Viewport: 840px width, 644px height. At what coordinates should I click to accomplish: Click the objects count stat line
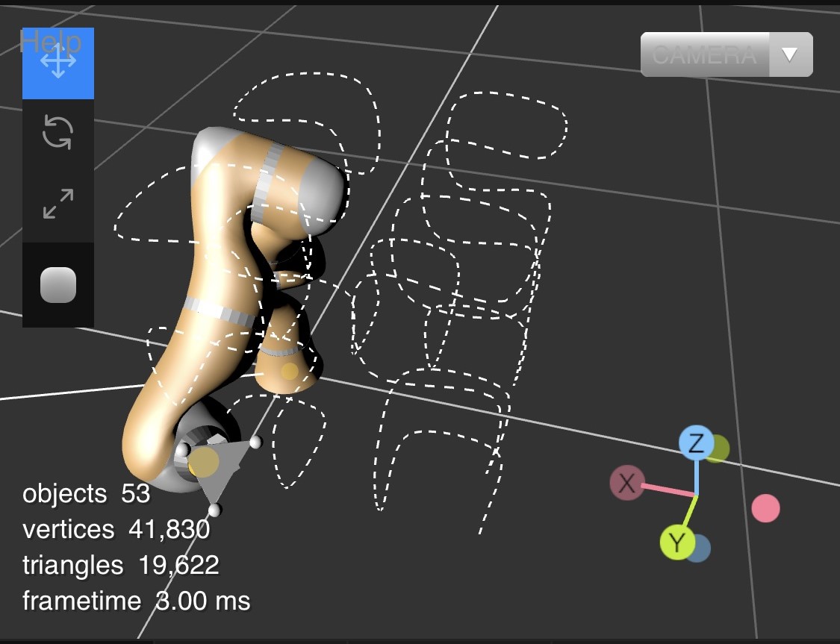[87, 494]
